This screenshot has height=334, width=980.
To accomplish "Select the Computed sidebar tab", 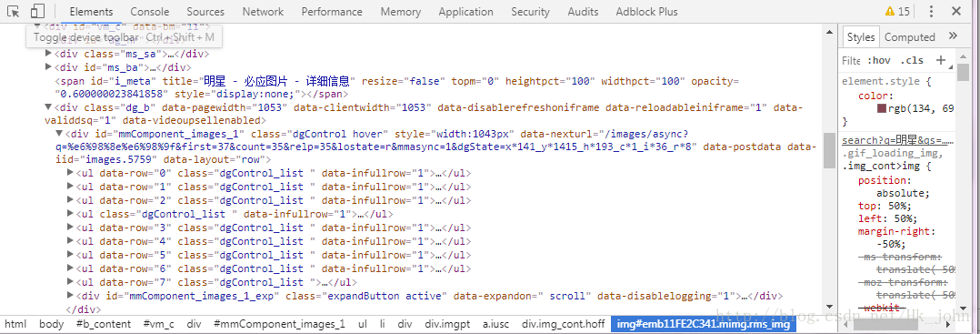I will click(x=909, y=37).
